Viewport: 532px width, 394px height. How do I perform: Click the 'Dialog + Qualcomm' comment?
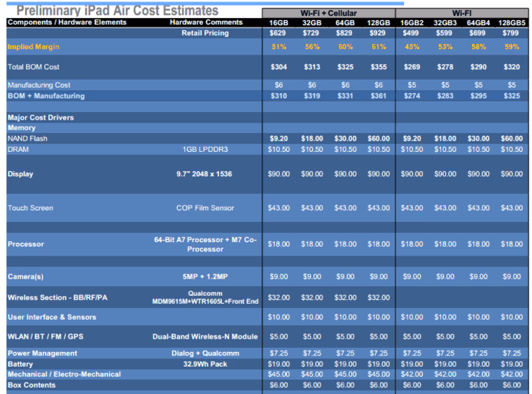tap(205, 353)
